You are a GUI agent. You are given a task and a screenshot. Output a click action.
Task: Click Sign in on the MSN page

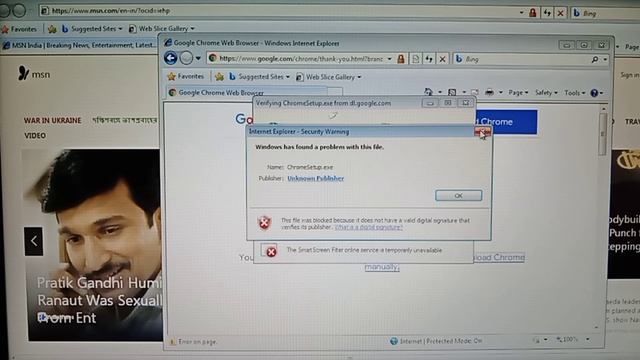(x=629, y=75)
